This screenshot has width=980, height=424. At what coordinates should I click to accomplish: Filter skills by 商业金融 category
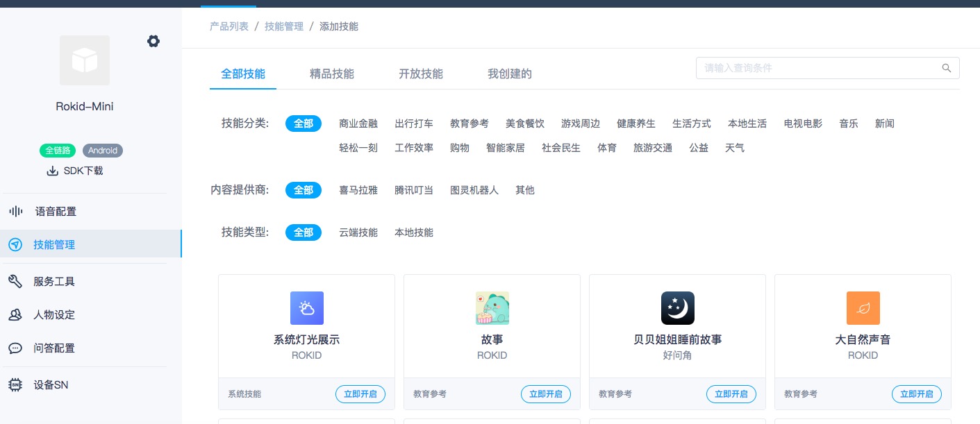358,124
